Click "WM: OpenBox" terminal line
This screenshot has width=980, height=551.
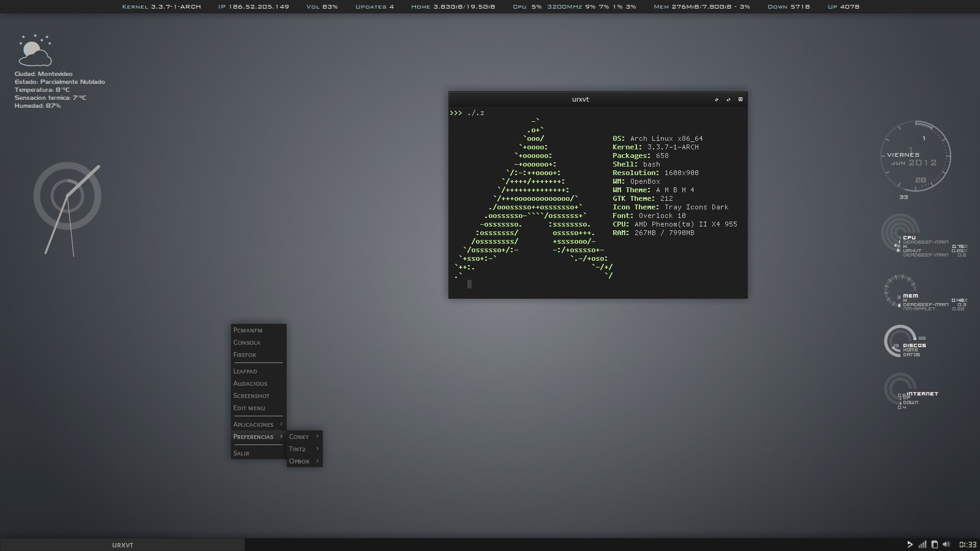[636, 181]
